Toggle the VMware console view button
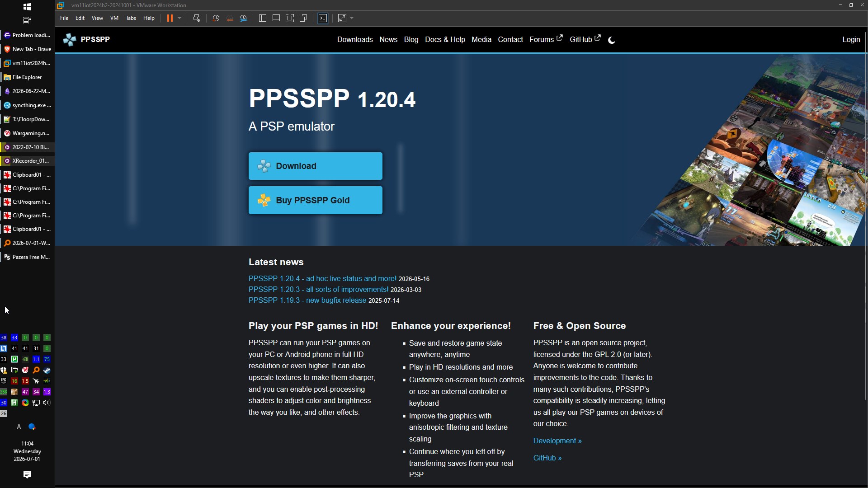 (x=323, y=18)
